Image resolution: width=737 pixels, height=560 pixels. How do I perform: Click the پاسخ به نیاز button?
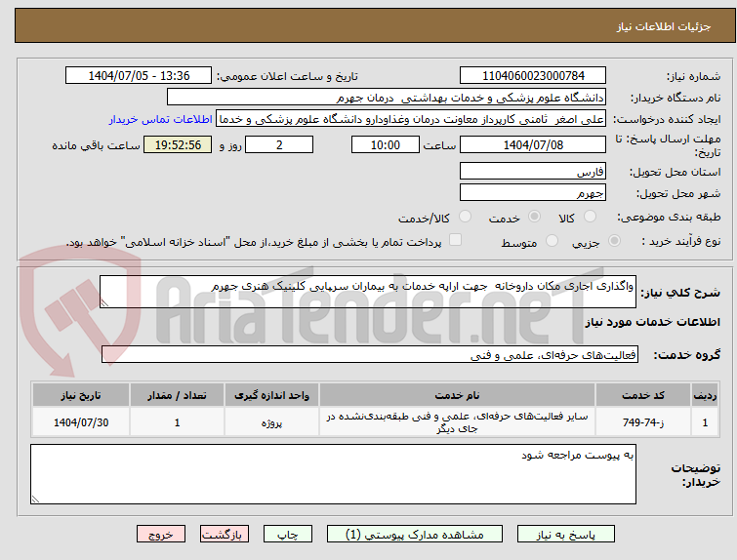[x=566, y=535]
